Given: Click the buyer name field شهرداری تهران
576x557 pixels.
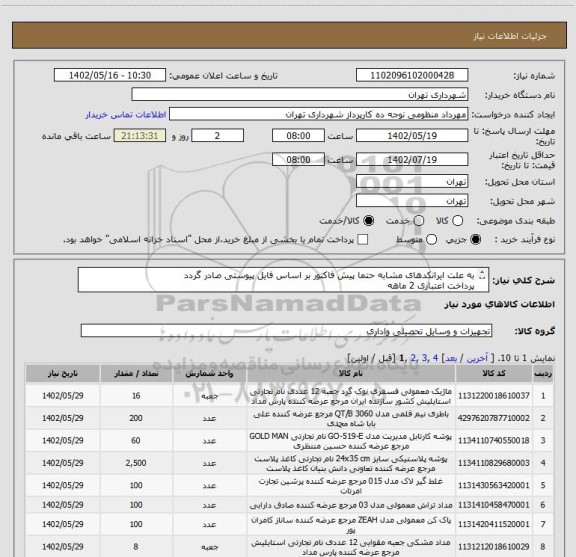Looking at the screenshot, I should tap(300, 95).
